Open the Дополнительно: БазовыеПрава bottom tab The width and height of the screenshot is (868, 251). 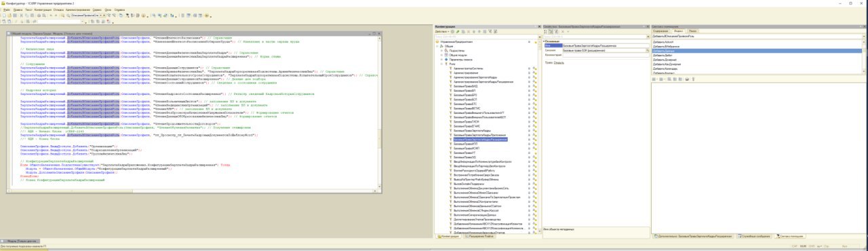[x=693, y=237]
